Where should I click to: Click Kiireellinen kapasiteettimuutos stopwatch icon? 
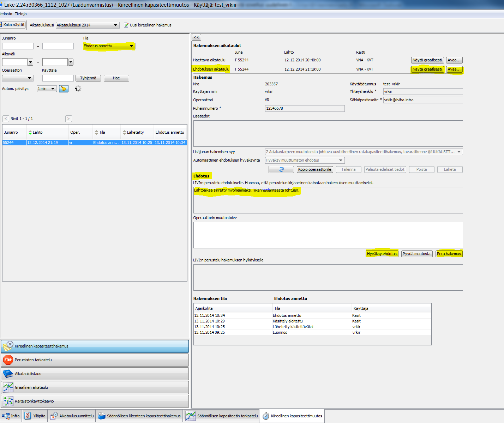point(266,416)
